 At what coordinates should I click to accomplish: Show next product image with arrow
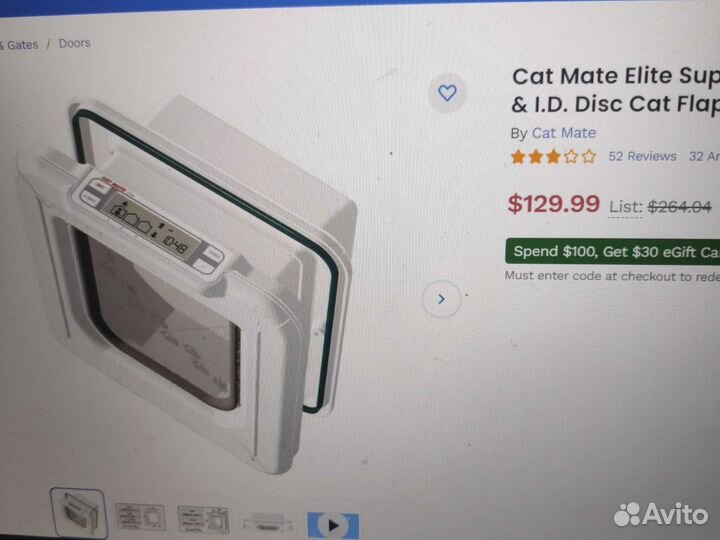[441, 299]
